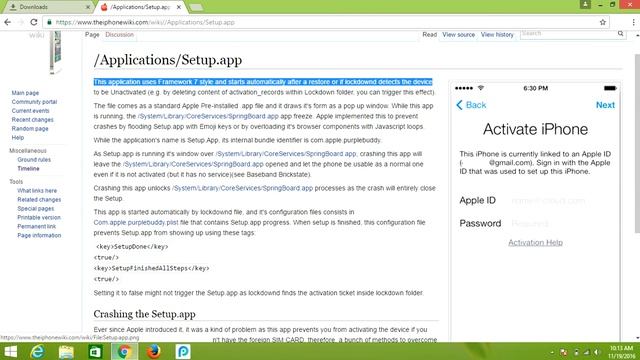Open Recent changes link
640x360 pixels.
coord(32,120)
